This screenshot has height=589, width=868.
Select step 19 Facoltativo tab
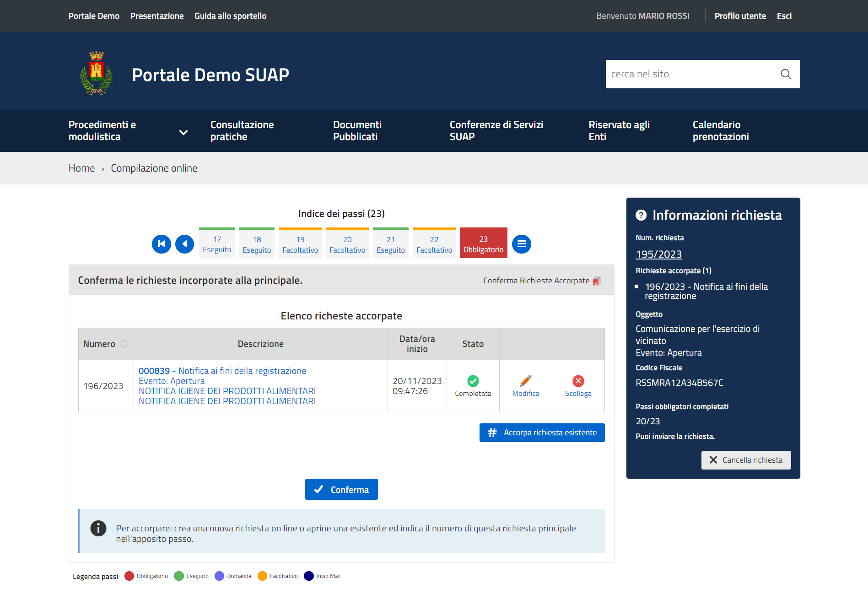pyautogui.click(x=300, y=244)
